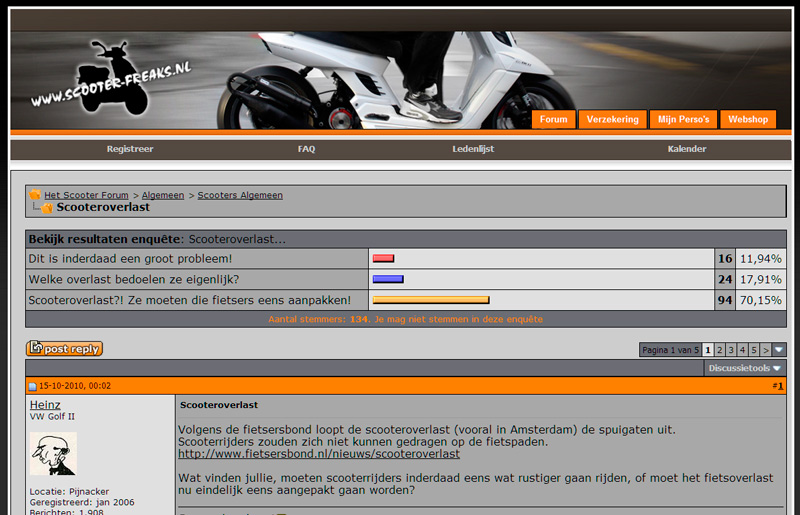Image resolution: width=800 pixels, height=515 pixels.
Task: Click the 'Pagina 1 van 5' label
Action: 670,350
